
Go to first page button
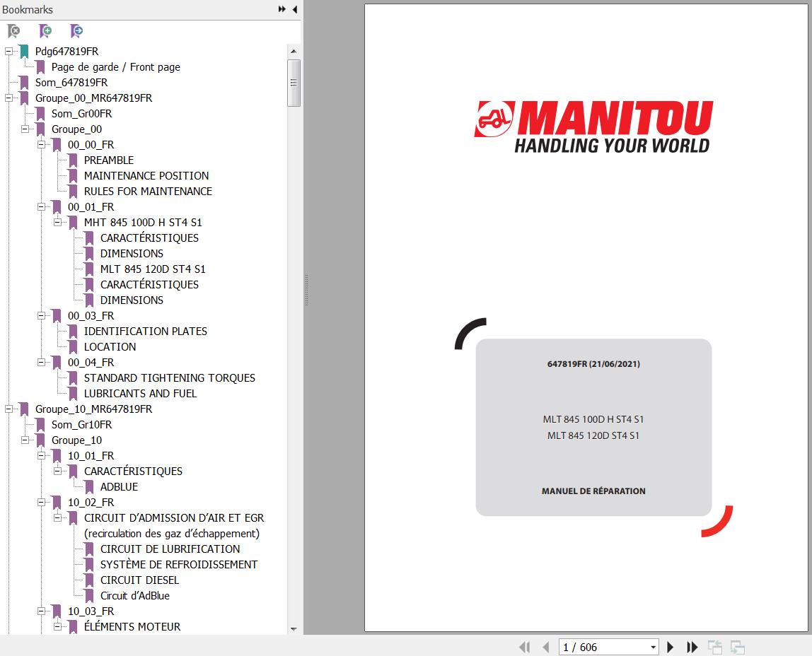pyautogui.click(x=525, y=648)
